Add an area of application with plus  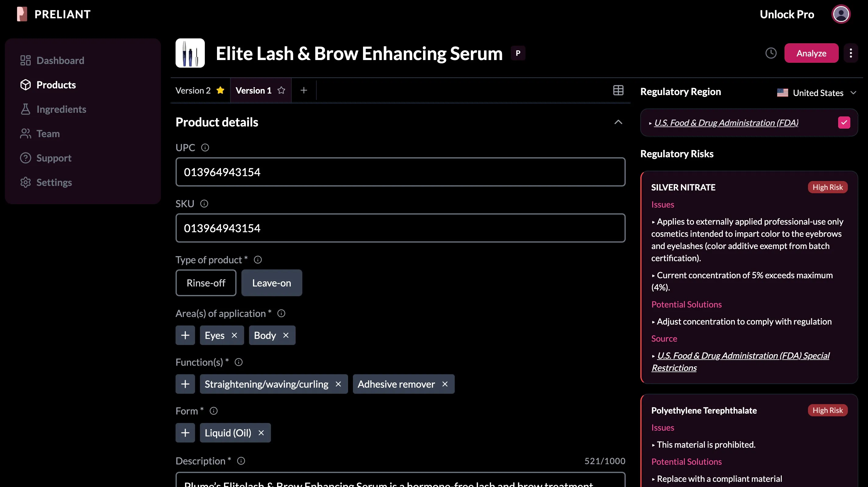pyautogui.click(x=185, y=335)
